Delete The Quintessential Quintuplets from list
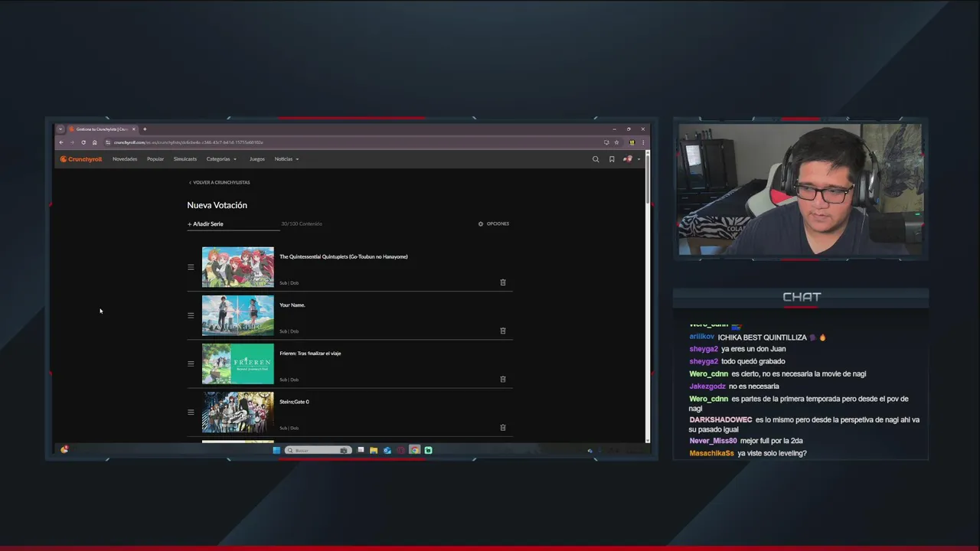The width and height of the screenshot is (980, 551). point(503,282)
